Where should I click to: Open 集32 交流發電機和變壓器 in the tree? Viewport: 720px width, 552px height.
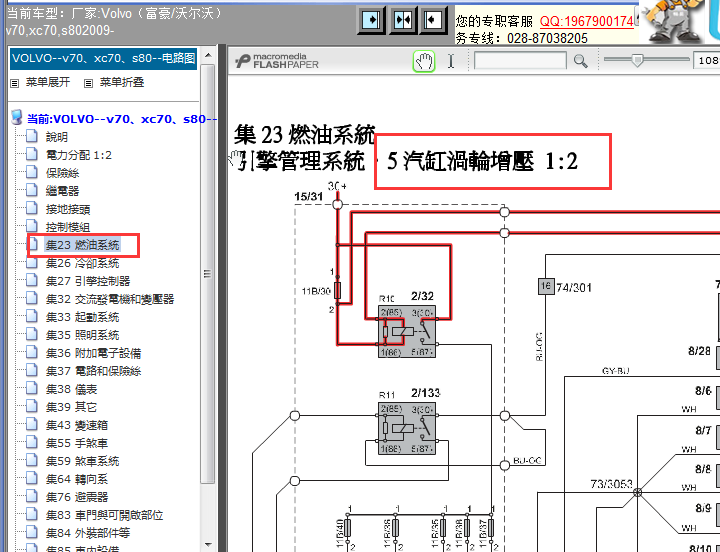click(110, 299)
